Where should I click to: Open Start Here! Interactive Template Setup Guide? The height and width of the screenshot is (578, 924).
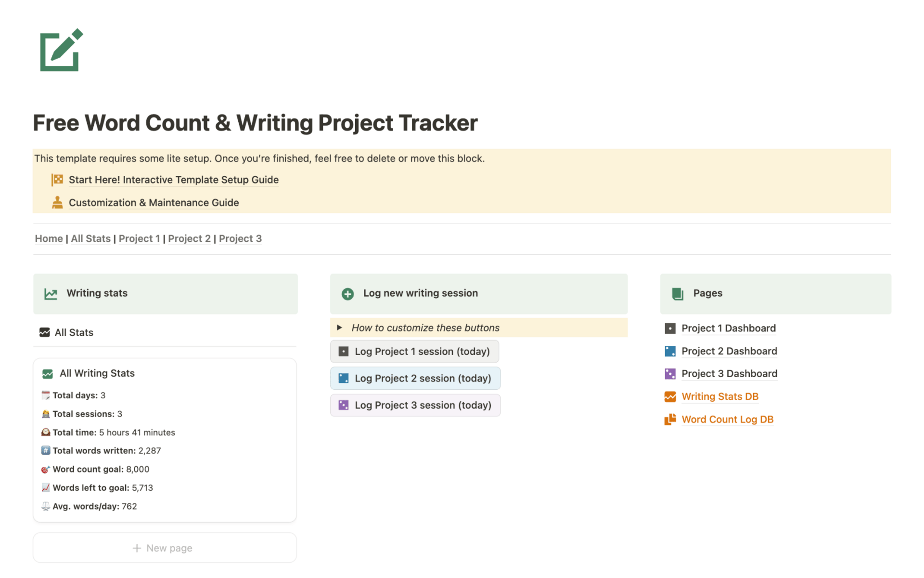tap(173, 180)
